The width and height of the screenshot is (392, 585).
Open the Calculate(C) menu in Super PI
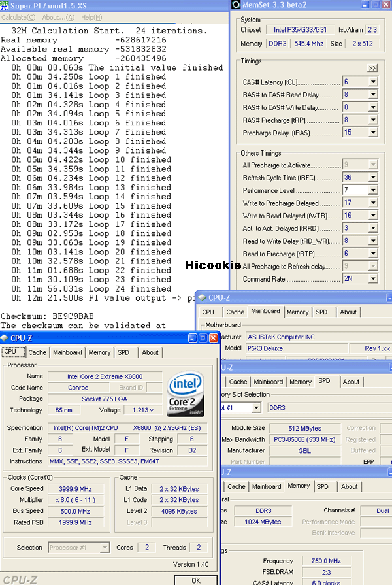point(18,17)
